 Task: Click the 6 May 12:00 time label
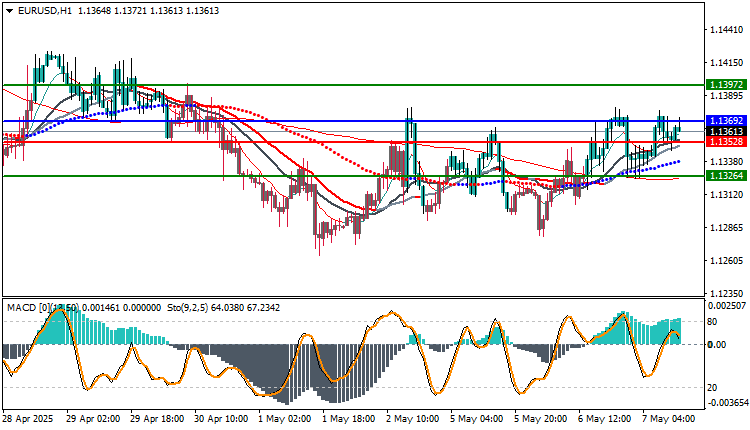(605, 419)
